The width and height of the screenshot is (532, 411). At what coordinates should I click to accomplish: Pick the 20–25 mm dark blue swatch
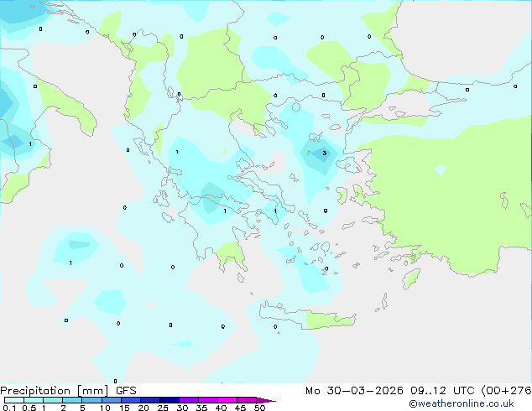tap(149, 400)
